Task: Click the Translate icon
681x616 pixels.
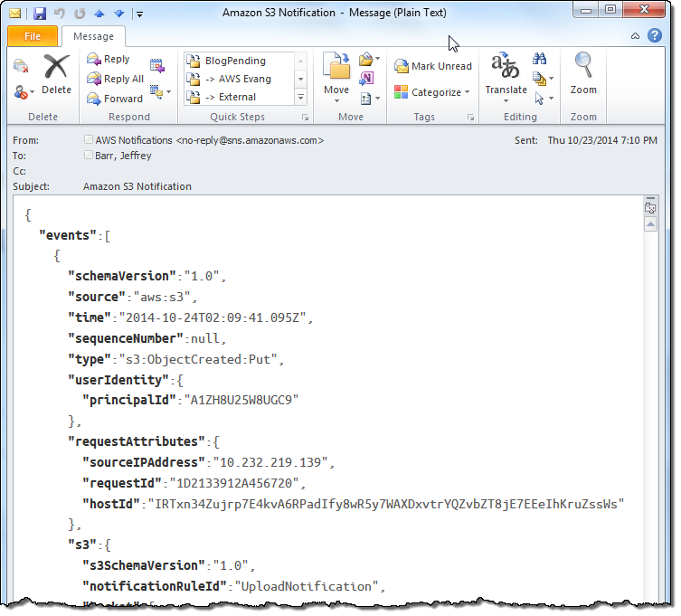Action: click(x=506, y=74)
